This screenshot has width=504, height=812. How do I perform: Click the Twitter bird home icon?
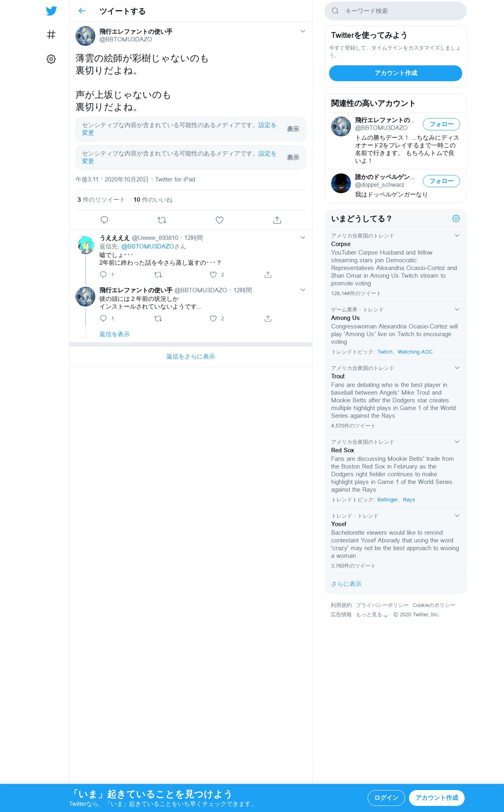point(51,11)
